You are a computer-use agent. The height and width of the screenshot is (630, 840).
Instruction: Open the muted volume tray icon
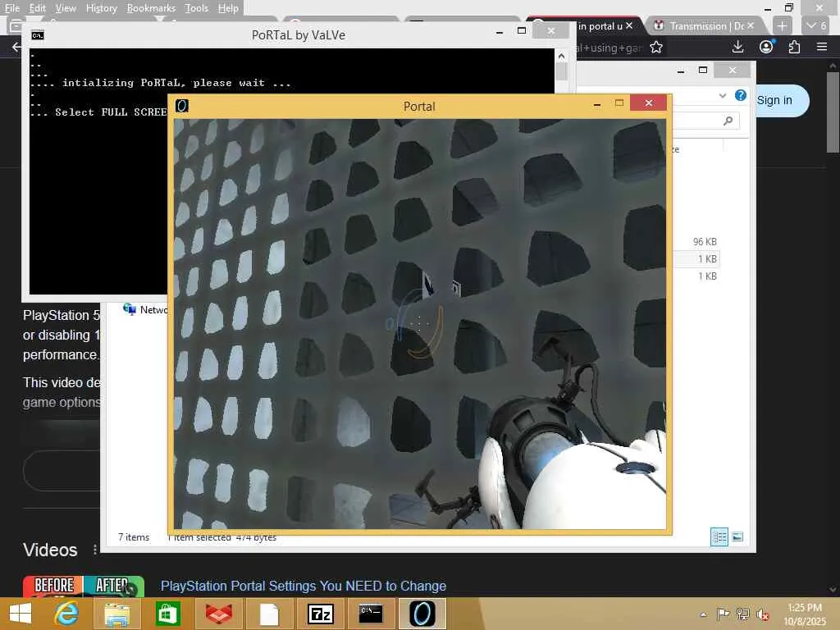pyautogui.click(x=762, y=614)
